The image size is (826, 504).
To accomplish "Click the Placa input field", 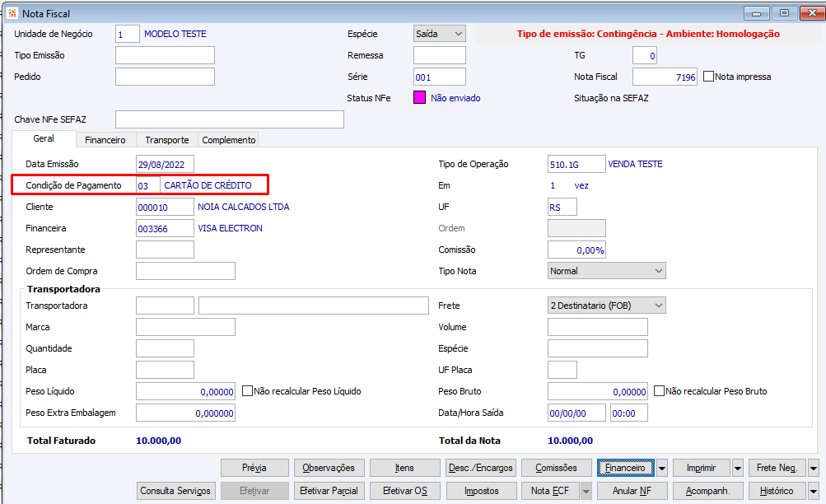I will tap(165, 370).
